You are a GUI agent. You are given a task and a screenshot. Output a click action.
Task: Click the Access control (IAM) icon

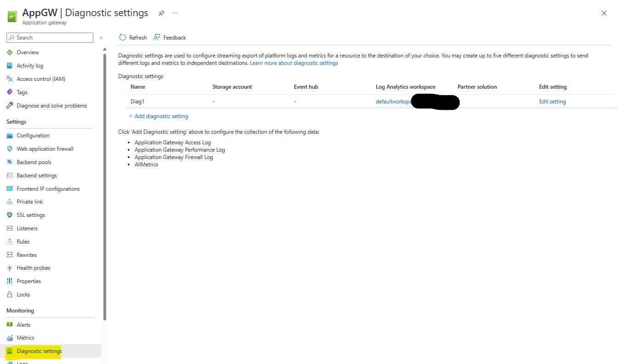tap(10, 79)
